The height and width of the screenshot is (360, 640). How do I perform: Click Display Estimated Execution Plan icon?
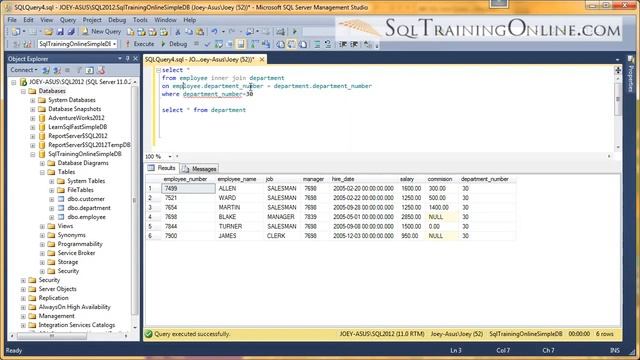point(218,44)
